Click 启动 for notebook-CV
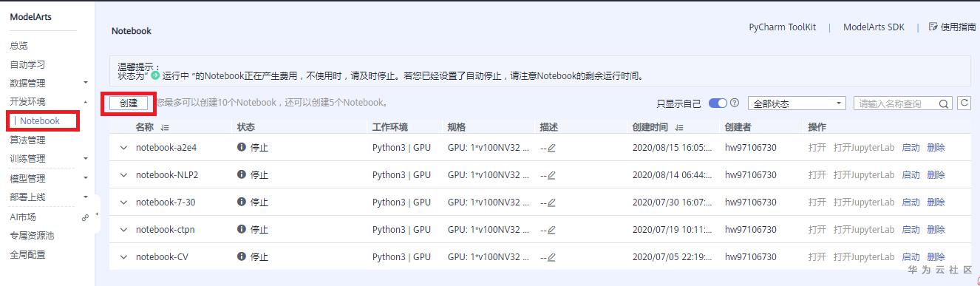The height and width of the screenshot is (286, 980). point(911,257)
